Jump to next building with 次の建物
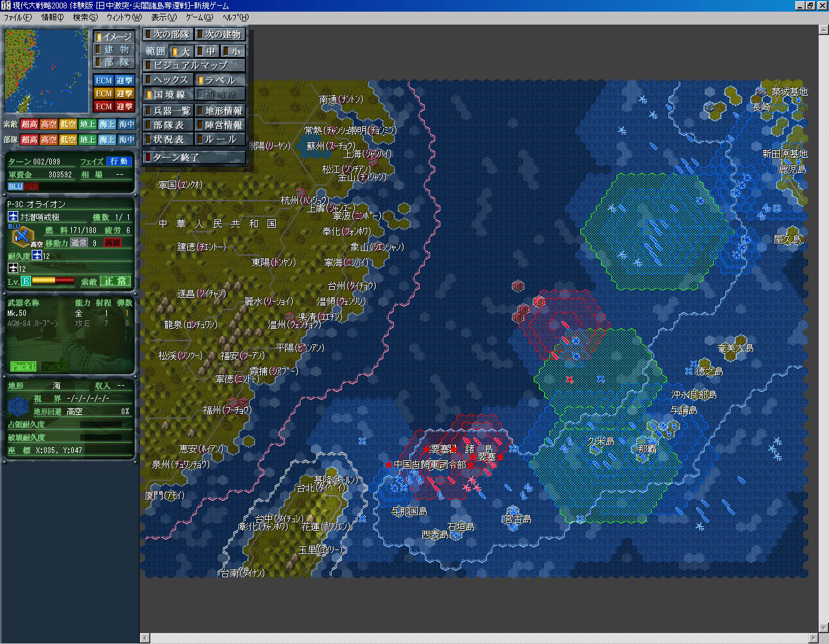This screenshot has width=829, height=644. click(x=220, y=34)
